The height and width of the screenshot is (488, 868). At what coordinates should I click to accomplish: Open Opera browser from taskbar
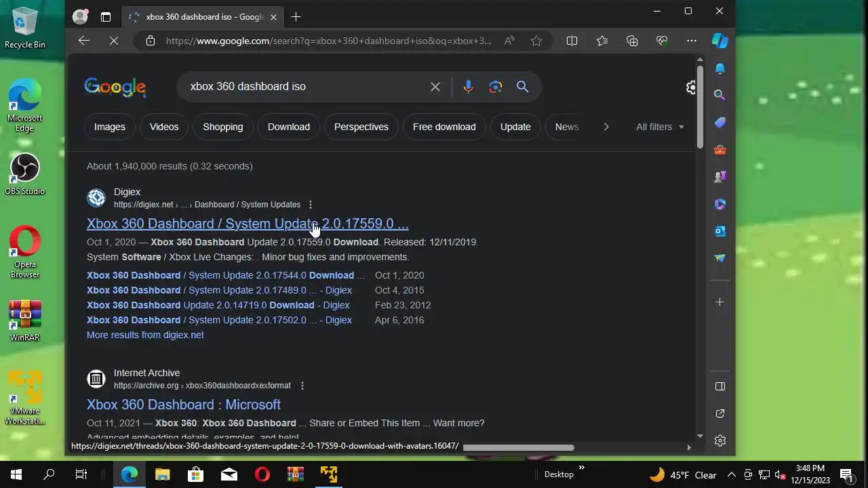pyautogui.click(x=262, y=474)
